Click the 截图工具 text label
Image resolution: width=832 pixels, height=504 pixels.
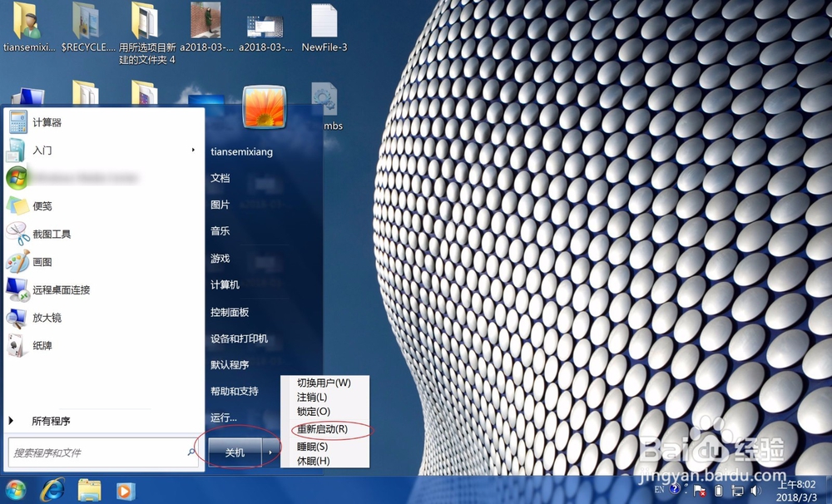click(x=52, y=234)
